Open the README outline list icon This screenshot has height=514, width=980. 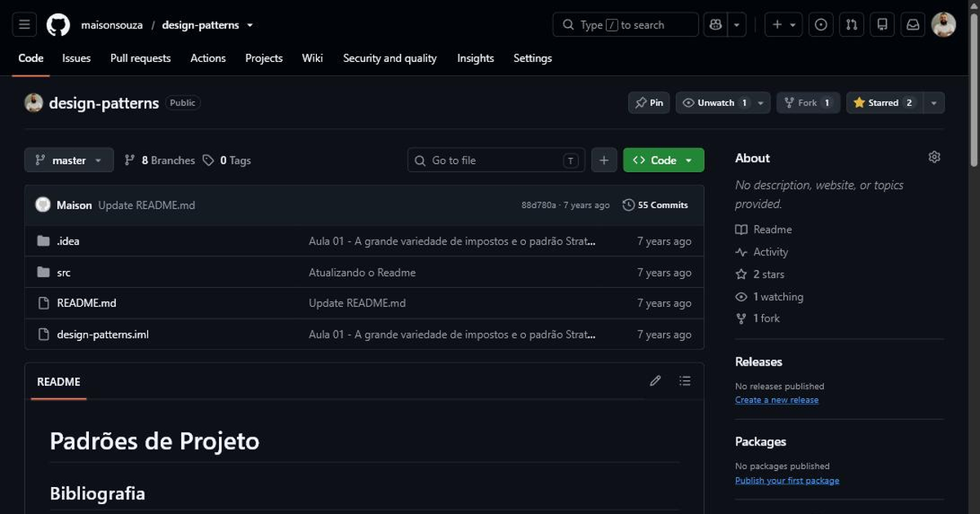[x=684, y=381]
